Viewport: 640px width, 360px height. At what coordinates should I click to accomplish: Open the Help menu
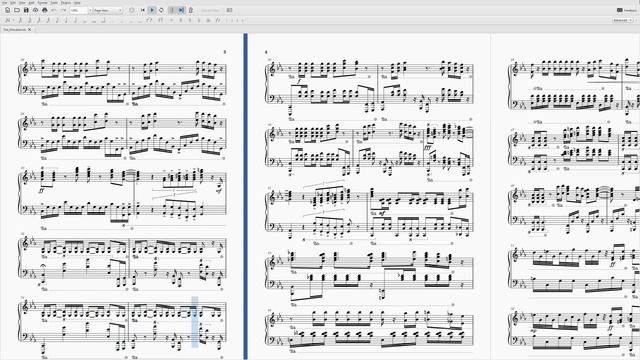tap(77, 3)
